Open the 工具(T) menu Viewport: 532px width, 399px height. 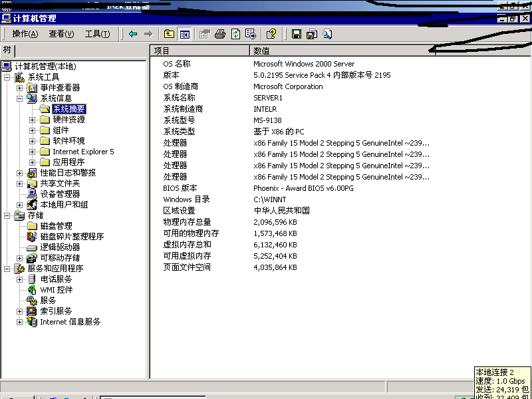click(x=97, y=34)
